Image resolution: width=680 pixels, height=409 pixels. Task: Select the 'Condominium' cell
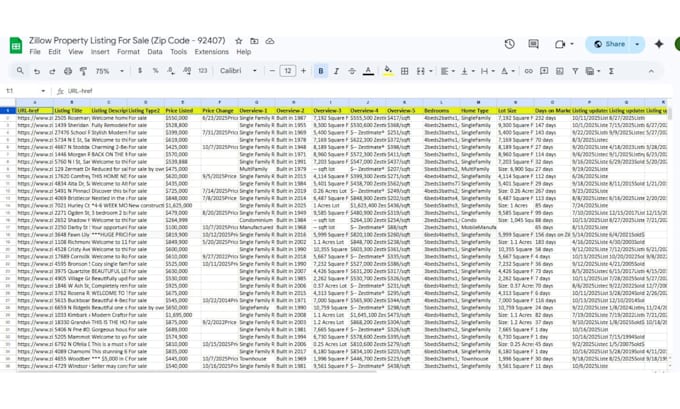click(x=256, y=220)
